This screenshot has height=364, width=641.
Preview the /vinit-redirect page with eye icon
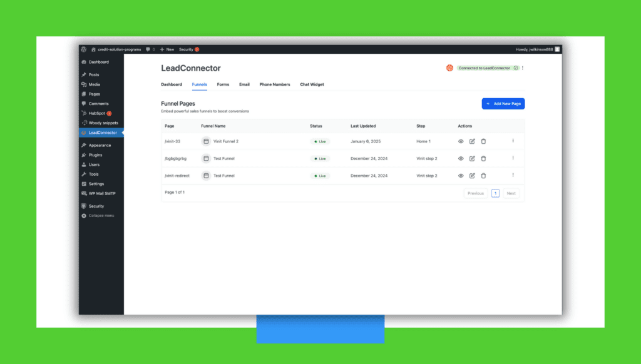[x=461, y=176]
